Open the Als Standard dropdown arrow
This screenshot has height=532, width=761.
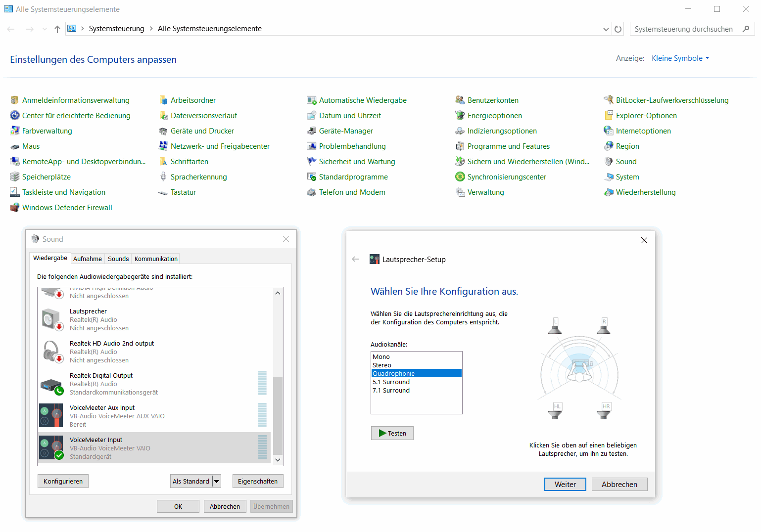pos(216,481)
